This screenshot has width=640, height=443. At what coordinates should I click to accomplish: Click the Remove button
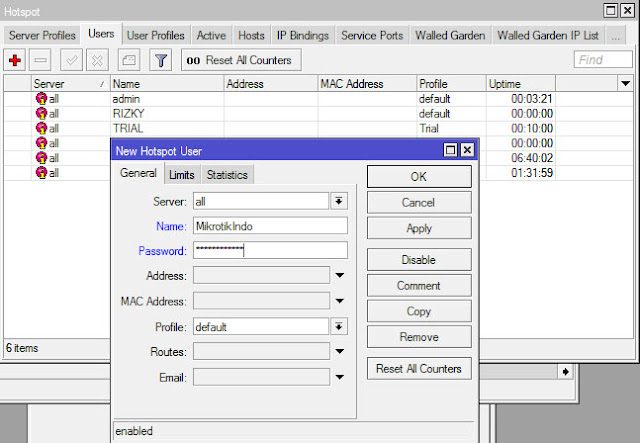(419, 337)
